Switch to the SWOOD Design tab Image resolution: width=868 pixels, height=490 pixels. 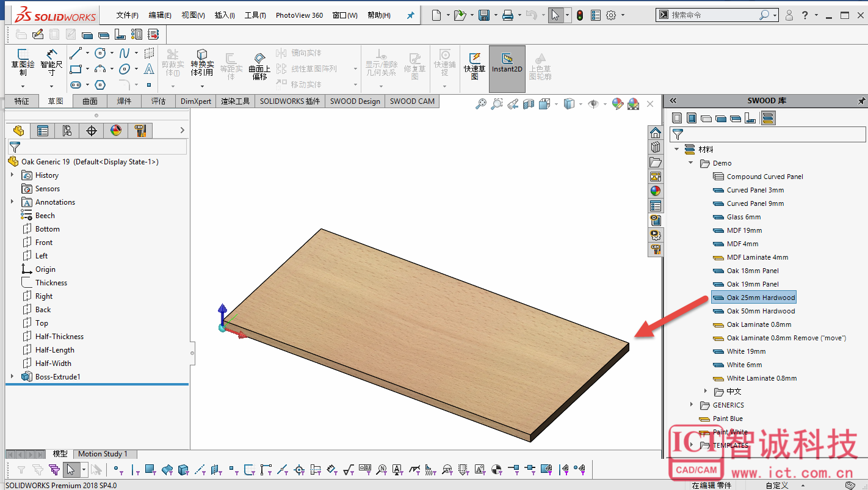355,101
